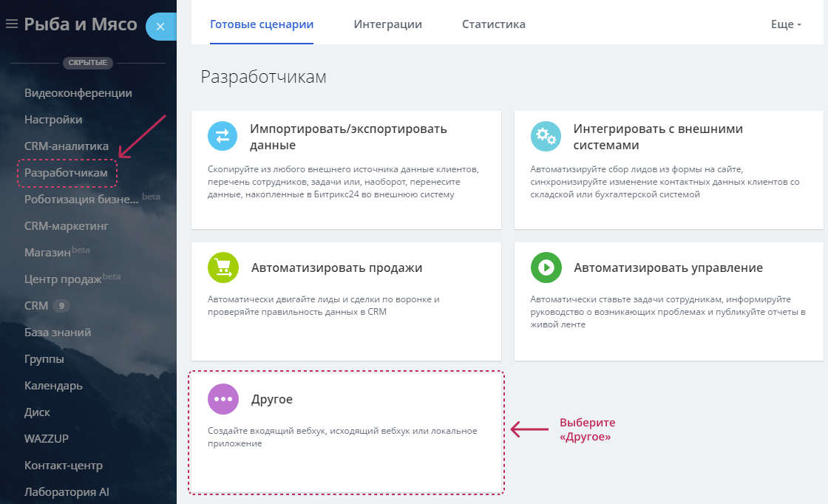Viewport: 828px width, 504px height.
Task: Select the Готовые сценарии tab
Action: (261, 24)
